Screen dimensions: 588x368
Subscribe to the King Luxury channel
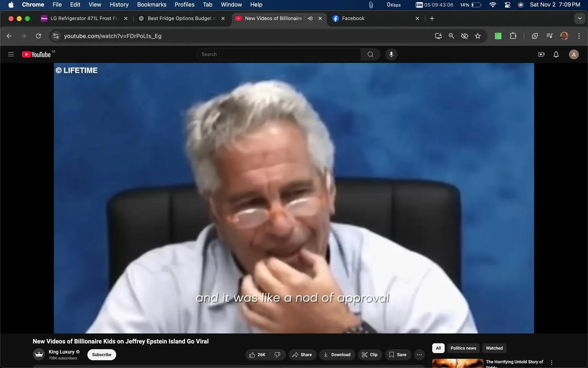coord(101,355)
